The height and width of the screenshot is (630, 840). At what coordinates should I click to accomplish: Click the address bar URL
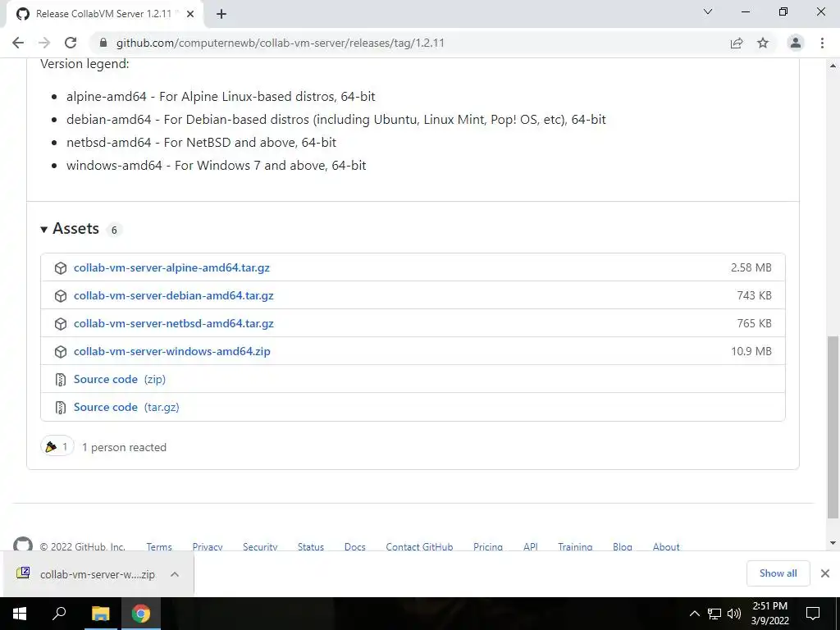tap(281, 43)
